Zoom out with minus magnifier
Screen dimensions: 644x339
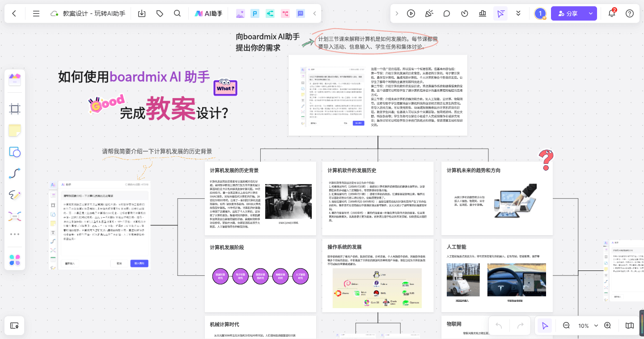click(x=566, y=326)
